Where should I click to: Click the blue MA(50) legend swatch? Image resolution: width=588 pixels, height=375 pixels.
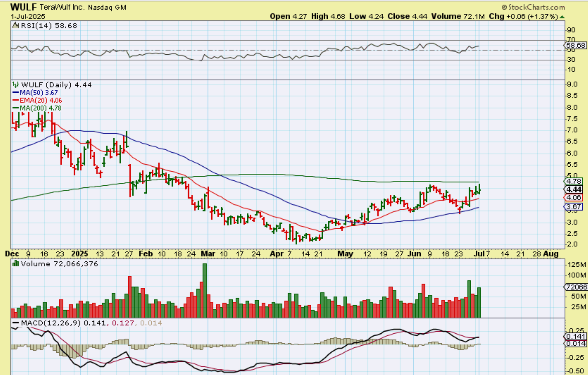[x=16, y=93]
